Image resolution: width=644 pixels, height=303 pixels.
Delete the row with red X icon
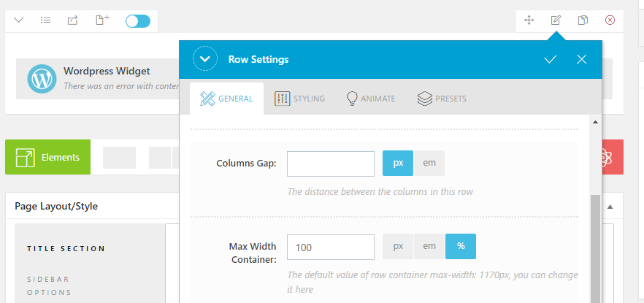[610, 20]
